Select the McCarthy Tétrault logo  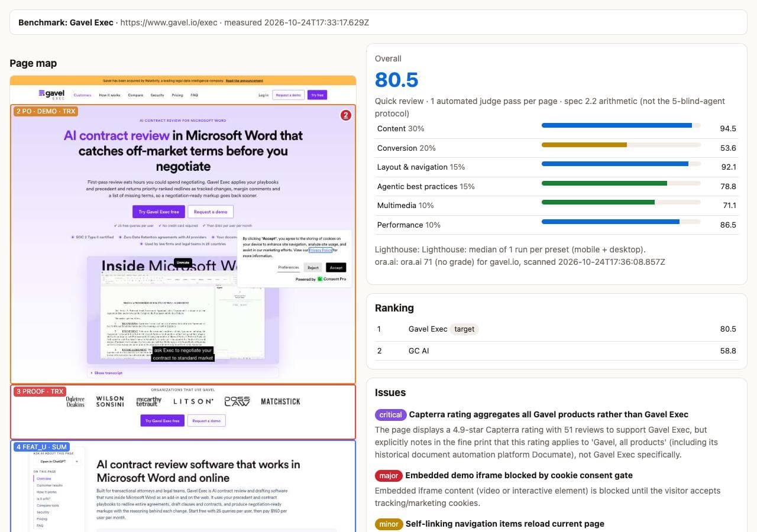click(x=148, y=401)
